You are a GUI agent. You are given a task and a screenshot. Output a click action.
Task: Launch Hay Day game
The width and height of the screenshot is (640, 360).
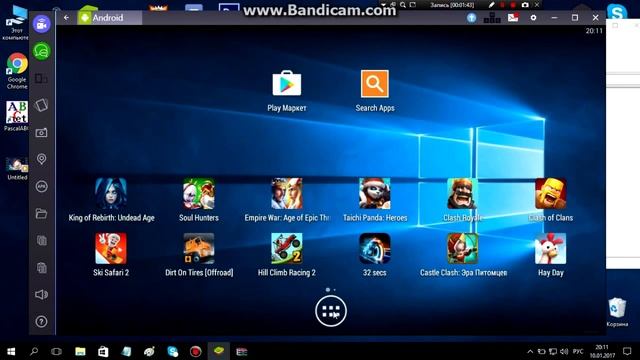pyautogui.click(x=551, y=249)
